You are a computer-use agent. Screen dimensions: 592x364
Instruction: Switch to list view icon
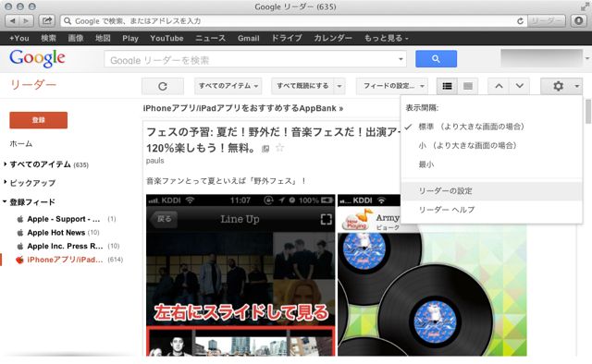447,86
